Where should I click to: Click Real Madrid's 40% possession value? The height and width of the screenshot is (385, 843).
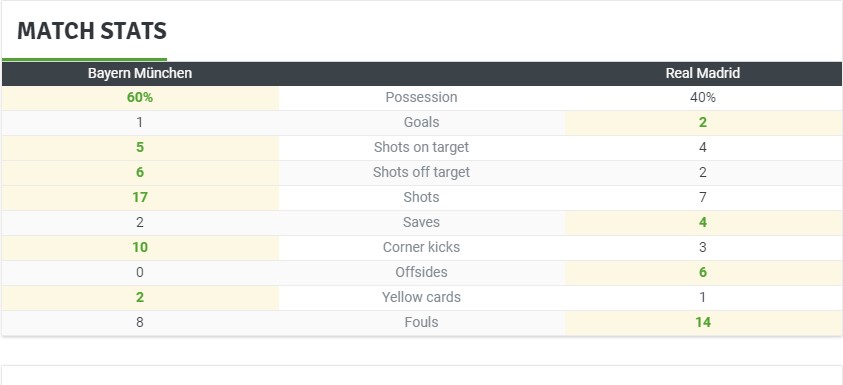point(703,97)
